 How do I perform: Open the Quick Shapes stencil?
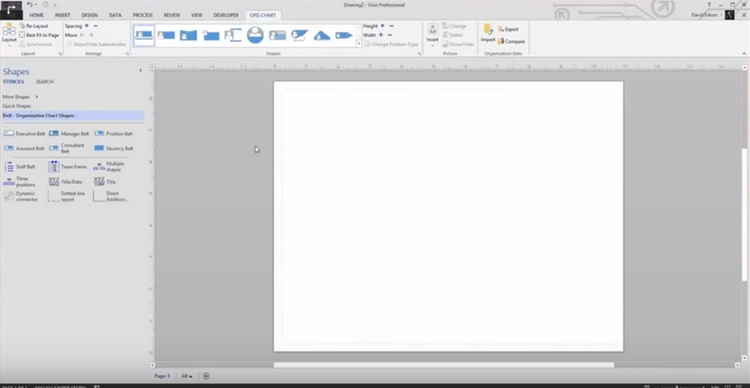click(x=17, y=106)
